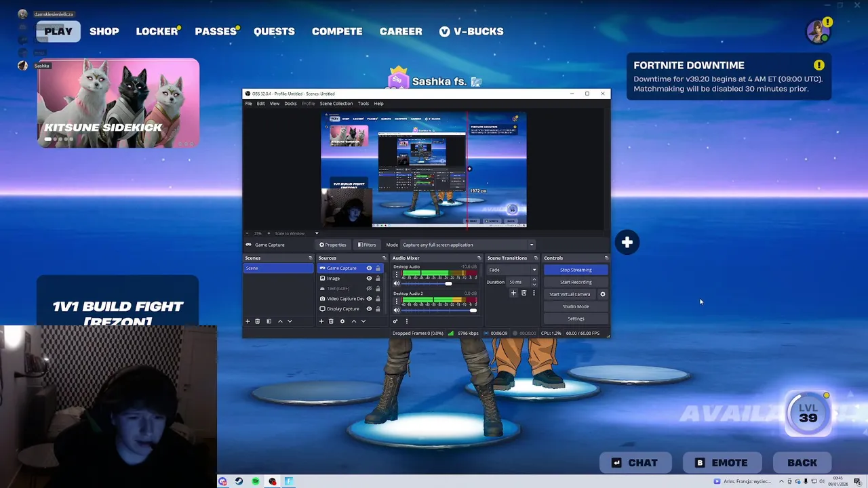Image resolution: width=868 pixels, height=488 pixels.
Task: Open the Scene Collection menu
Action: [x=336, y=104]
